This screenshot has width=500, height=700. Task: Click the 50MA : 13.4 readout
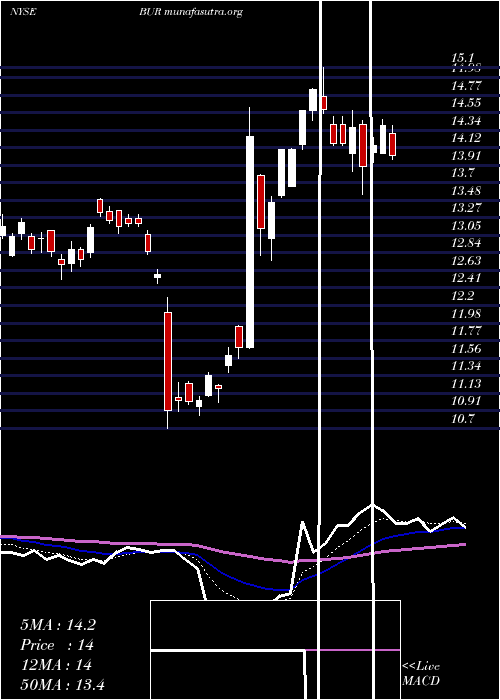coord(62,684)
